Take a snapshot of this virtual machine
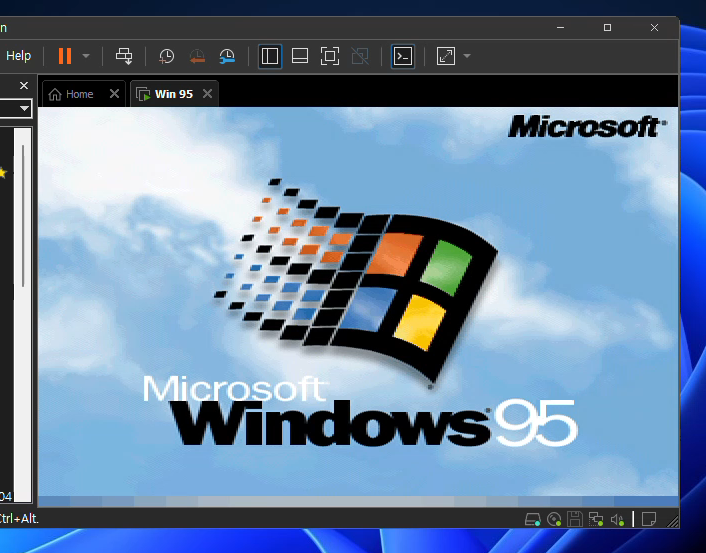The width and height of the screenshot is (706, 553). (167, 56)
